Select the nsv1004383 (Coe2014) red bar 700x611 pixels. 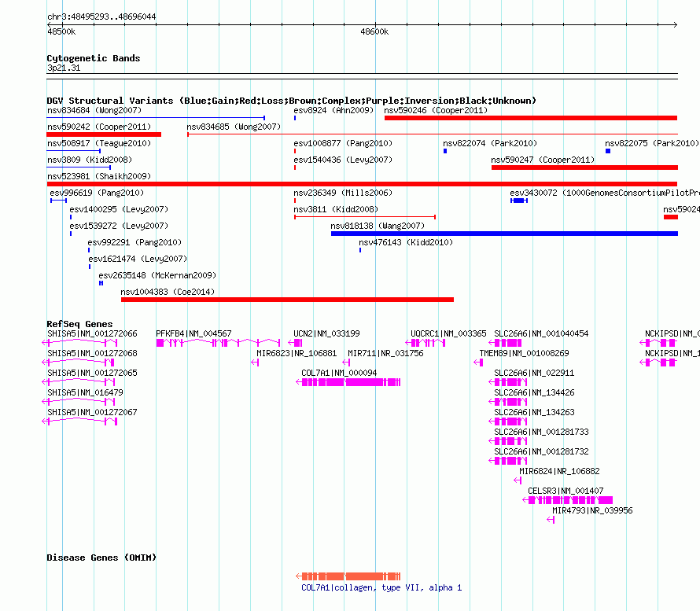(x=288, y=300)
